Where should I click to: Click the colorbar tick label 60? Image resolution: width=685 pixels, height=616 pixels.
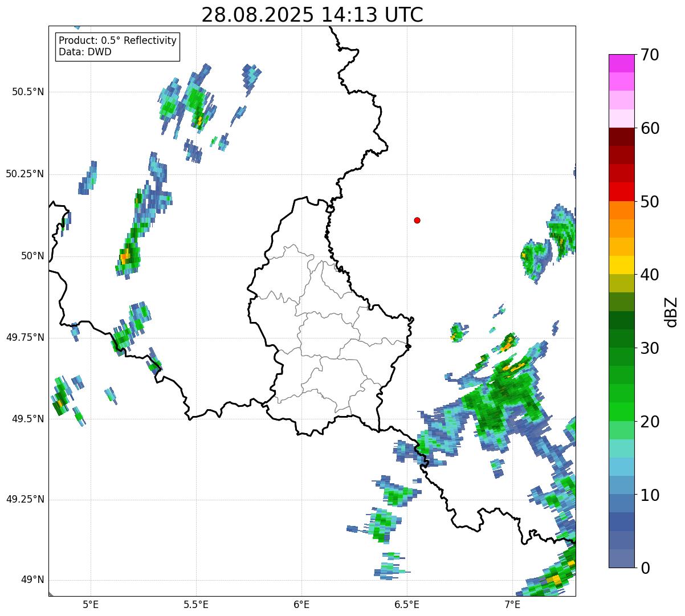coord(650,128)
